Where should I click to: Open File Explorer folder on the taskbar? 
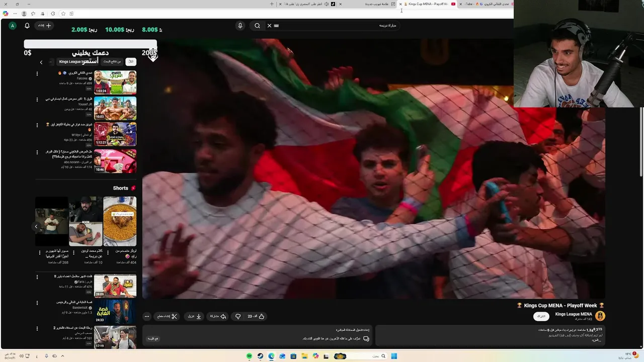(x=304, y=356)
